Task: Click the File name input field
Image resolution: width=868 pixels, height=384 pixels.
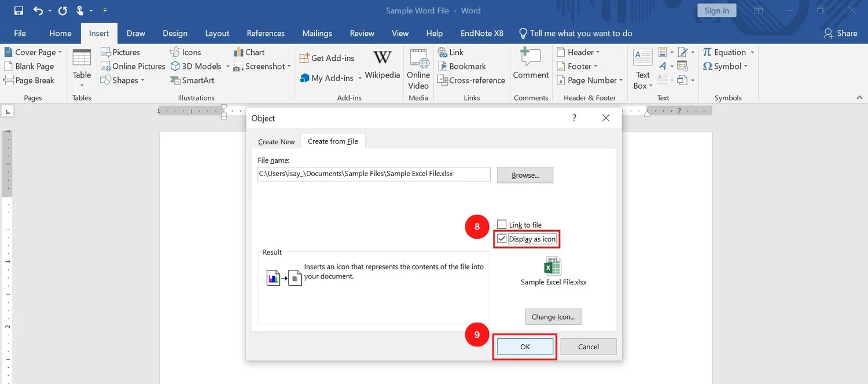Action: pyautogui.click(x=373, y=174)
